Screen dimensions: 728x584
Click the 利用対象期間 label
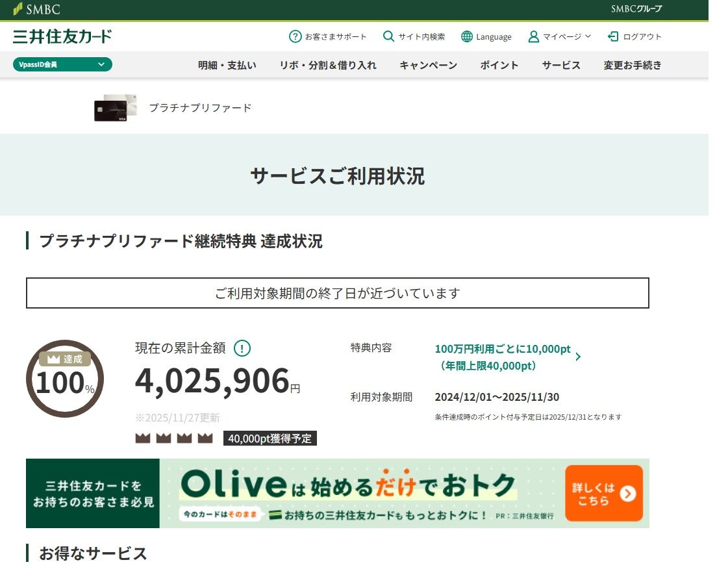tap(381, 397)
